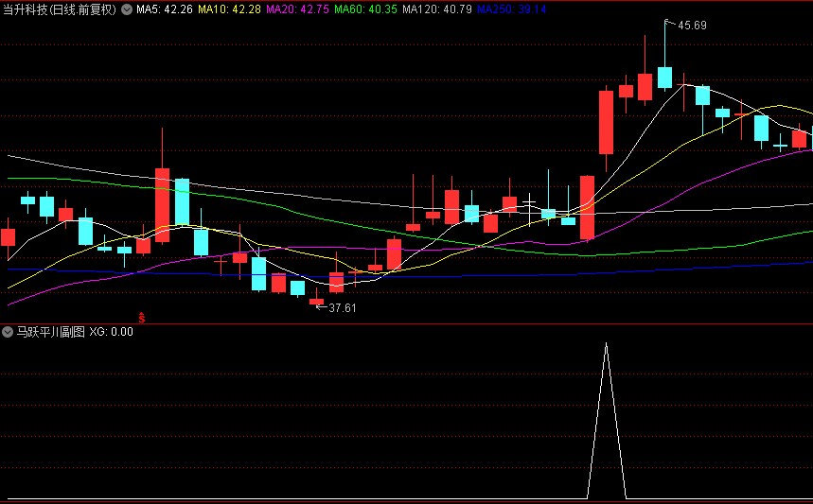Image resolution: width=813 pixels, height=504 pixels.
Task: Select the MA250: 39.14 label
Action: (x=512, y=9)
